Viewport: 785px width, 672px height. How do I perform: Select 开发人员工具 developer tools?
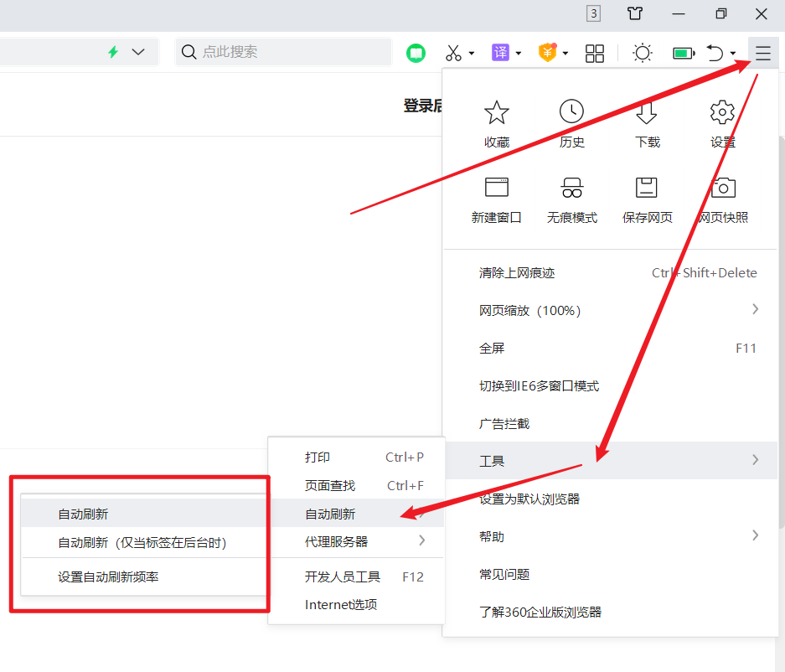pyautogui.click(x=356, y=576)
